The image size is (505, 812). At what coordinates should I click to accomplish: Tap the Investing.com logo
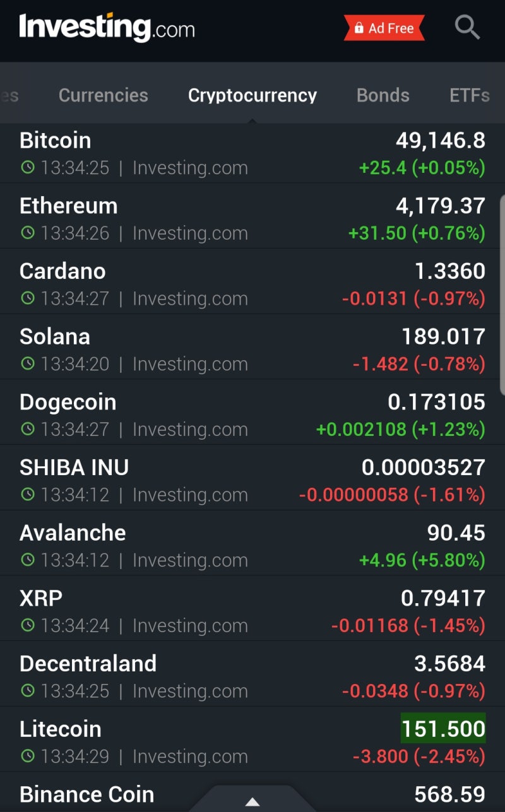click(107, 28)
